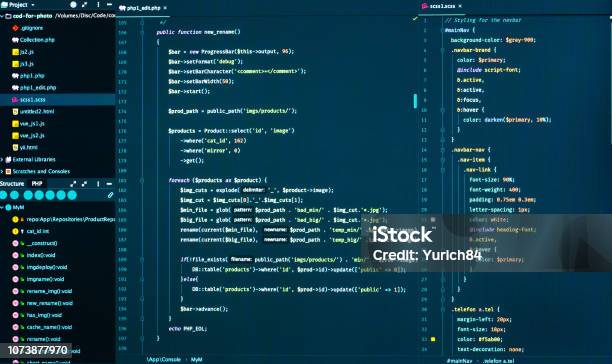Image resolution: width=612 pixels, height=364 pixels.
Task: Collapse the cod-for-photo root folder
Action: point(2,16)
